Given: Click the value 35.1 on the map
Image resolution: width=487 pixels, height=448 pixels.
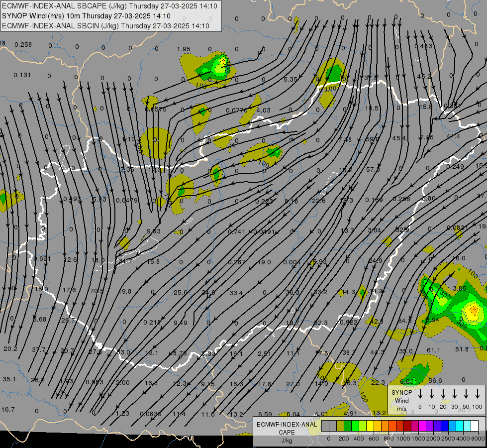Looking at the screenshot, I should click(9, 379).
